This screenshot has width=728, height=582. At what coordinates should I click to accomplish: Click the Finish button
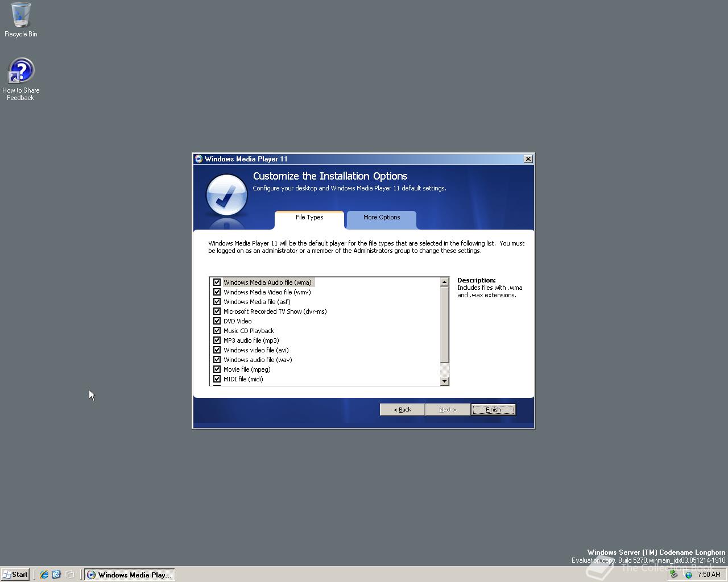(x=493, y=410)
